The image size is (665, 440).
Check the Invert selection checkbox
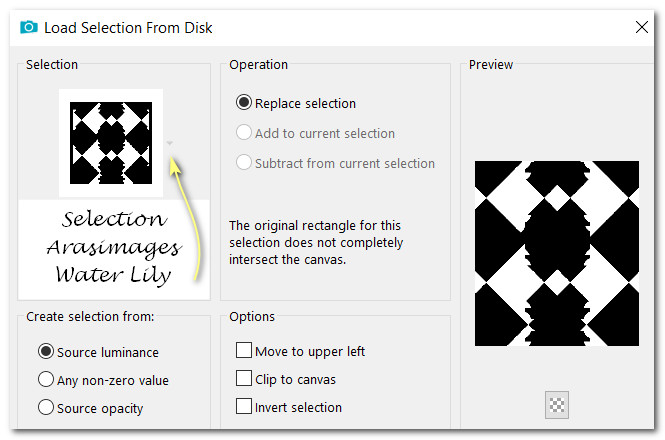[243, 407]
